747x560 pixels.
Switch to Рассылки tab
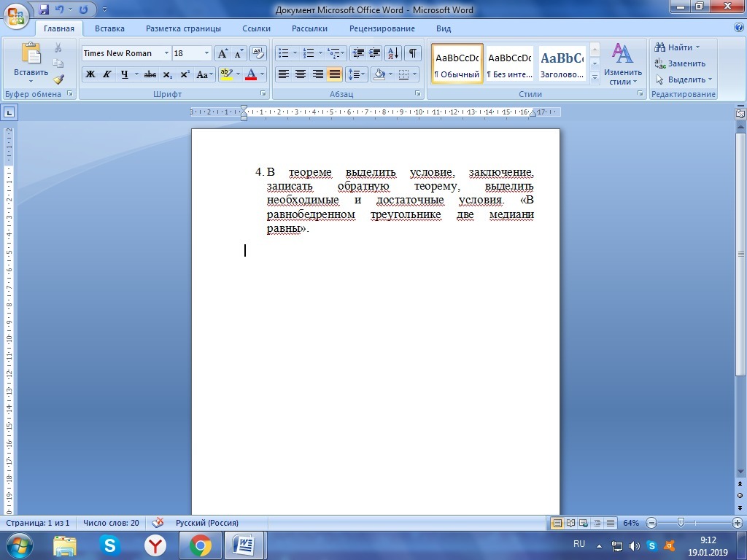[x=309, y=28]
